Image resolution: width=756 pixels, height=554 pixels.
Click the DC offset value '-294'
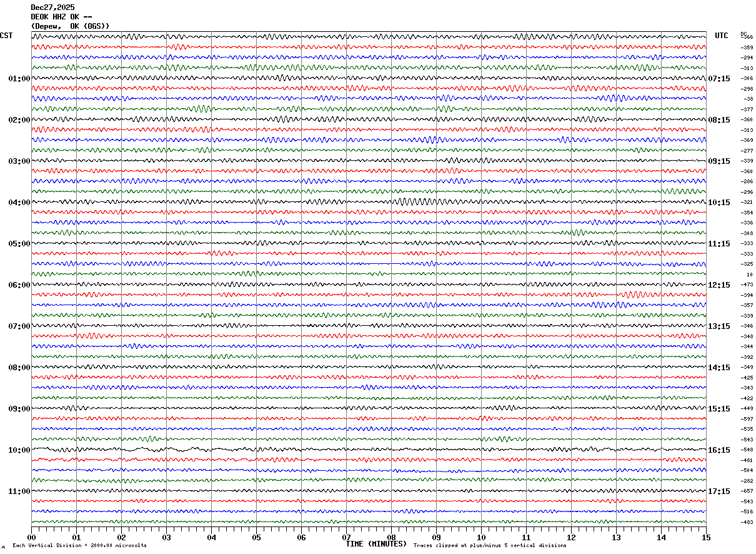(747, 58)
